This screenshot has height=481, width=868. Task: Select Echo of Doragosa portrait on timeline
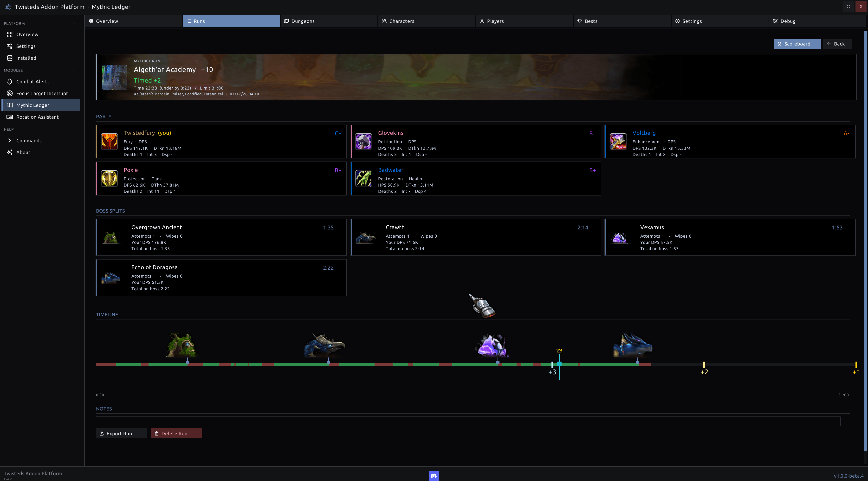tap(633, 345)
